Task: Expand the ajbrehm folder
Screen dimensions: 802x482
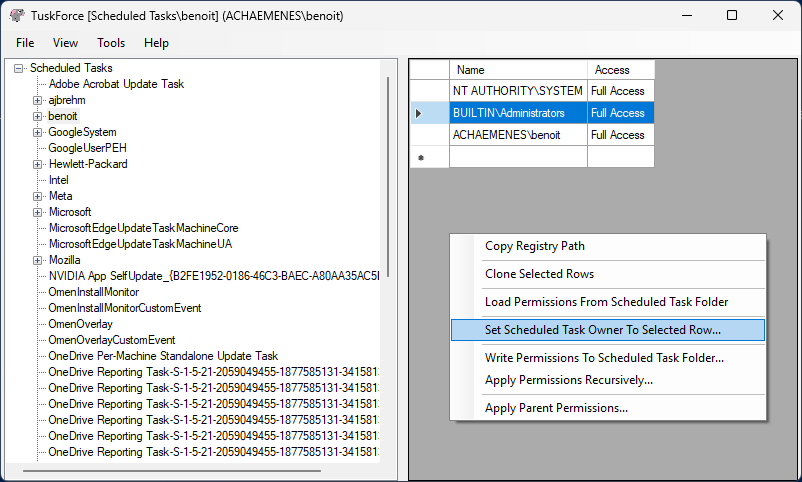Action: tap(37, 100)
